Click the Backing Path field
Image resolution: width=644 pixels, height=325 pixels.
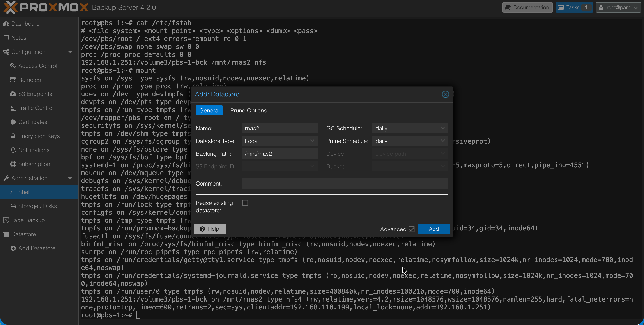(280, 154)
